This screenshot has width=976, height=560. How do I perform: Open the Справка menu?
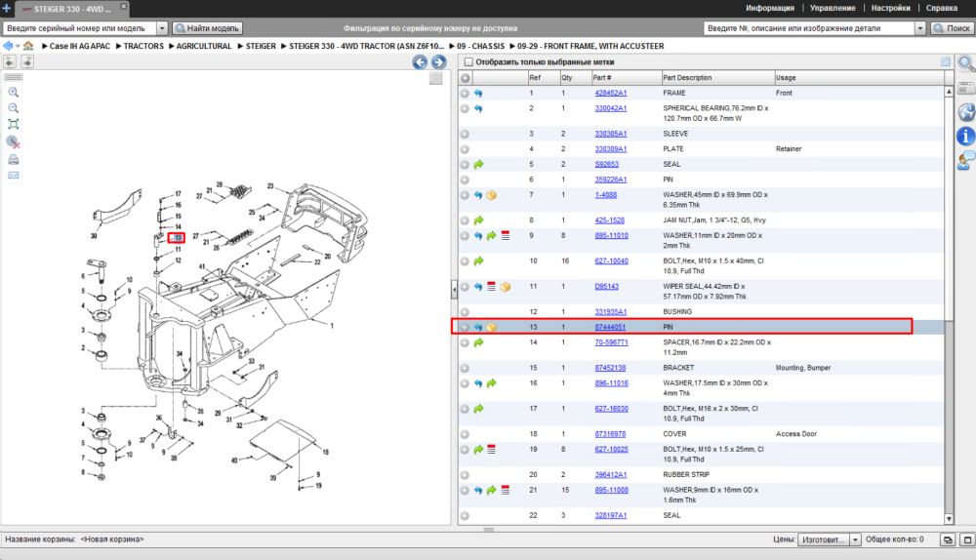[941, 8]
